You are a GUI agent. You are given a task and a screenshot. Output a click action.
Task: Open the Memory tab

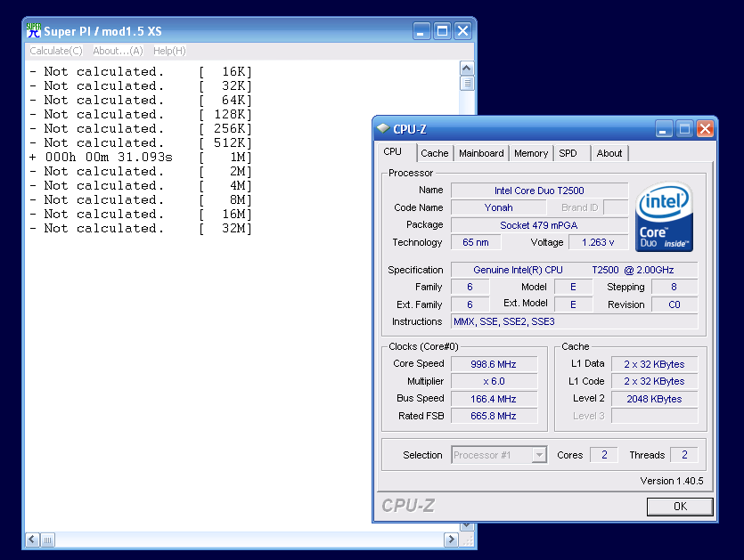pyautogui.click(x=531, y=153)
